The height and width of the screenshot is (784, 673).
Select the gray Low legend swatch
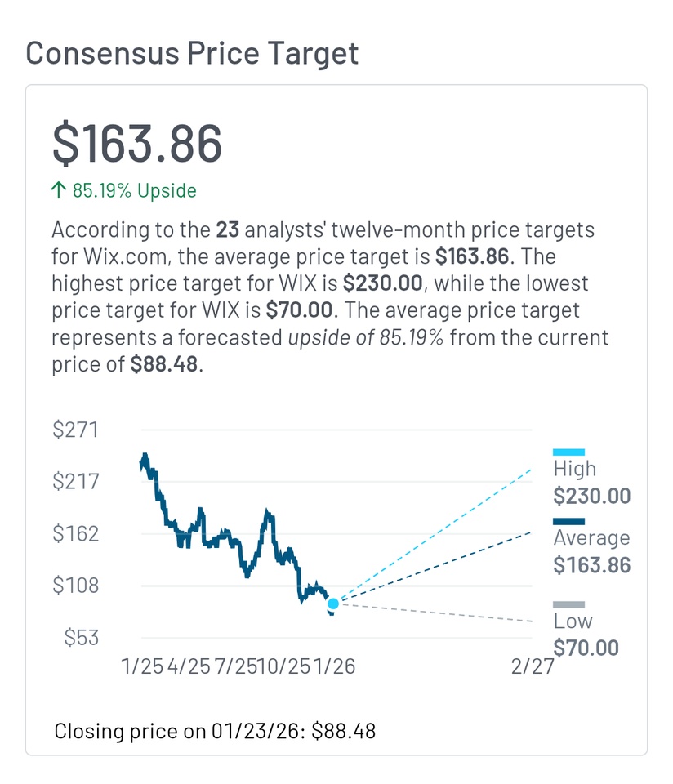(x=568, y=604)
